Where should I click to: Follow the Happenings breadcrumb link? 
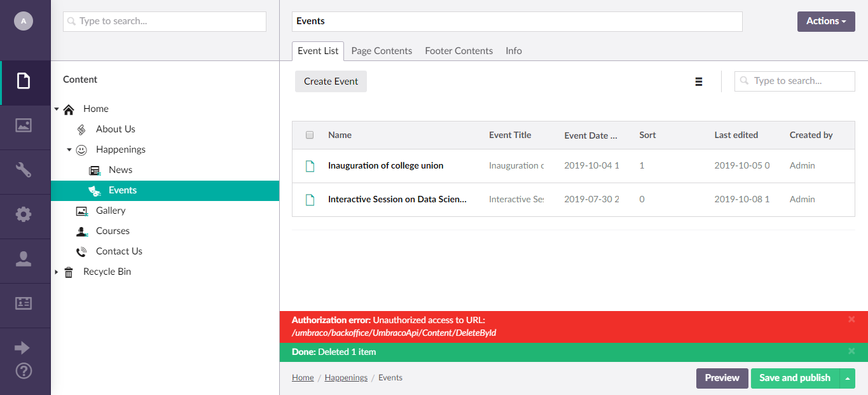click(346, 377)
